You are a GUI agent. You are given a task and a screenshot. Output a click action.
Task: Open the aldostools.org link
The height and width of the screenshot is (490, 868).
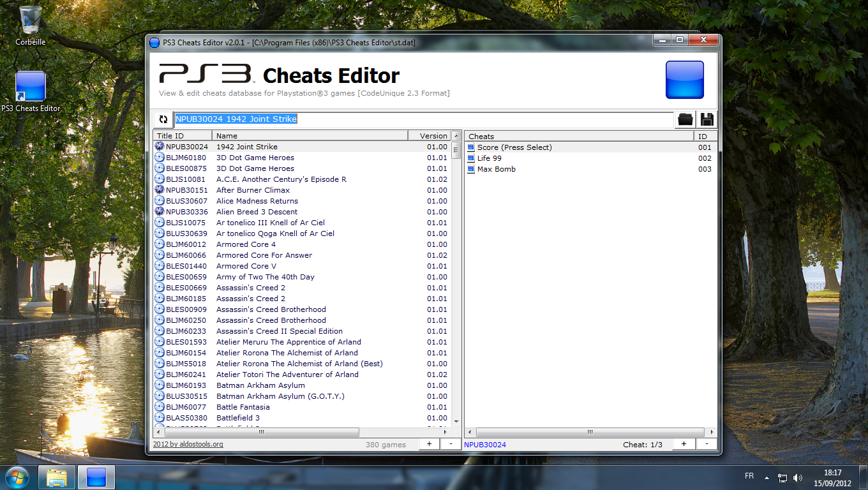(x=188, y=445)
